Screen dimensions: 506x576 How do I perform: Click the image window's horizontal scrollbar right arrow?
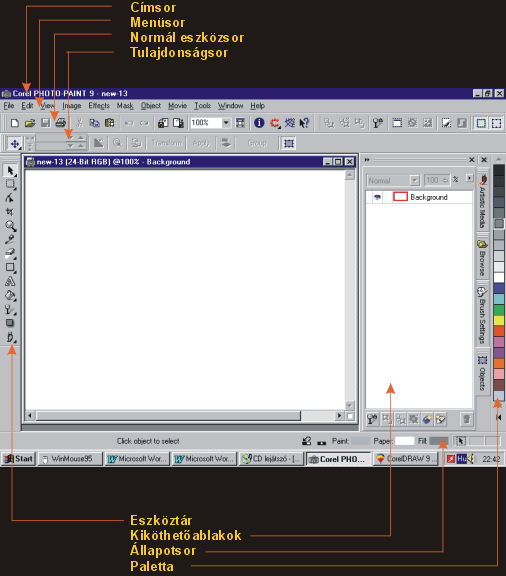[339, 415]
